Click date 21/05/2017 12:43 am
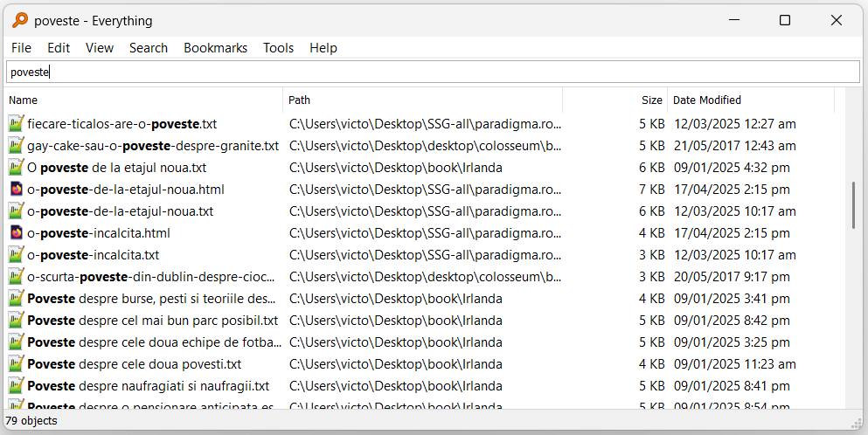 pos(734,146)
